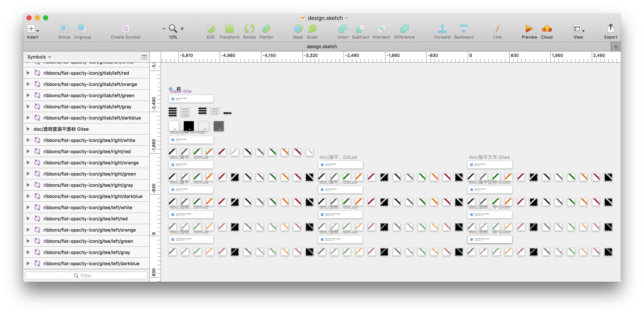Select the design.sketch document tab
644x315 pixels.
(322, 46)
